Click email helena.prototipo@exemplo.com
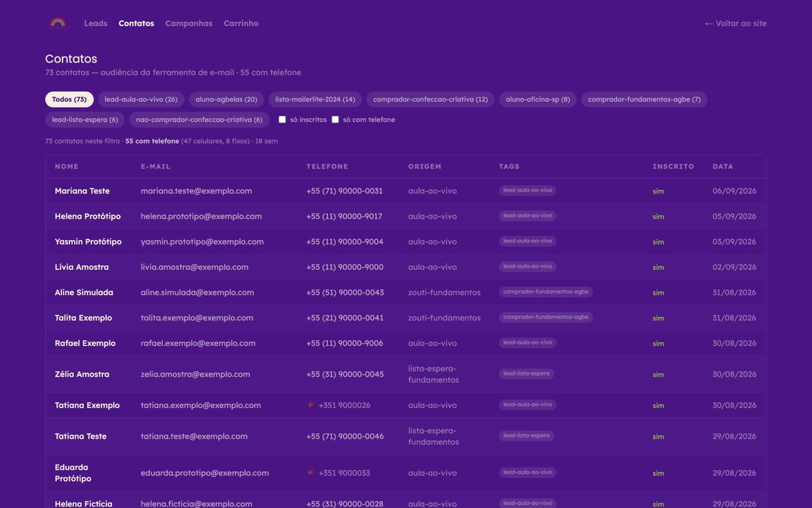Image resolution: width=812 pixels, height=508 pixels. pos(201,216)
